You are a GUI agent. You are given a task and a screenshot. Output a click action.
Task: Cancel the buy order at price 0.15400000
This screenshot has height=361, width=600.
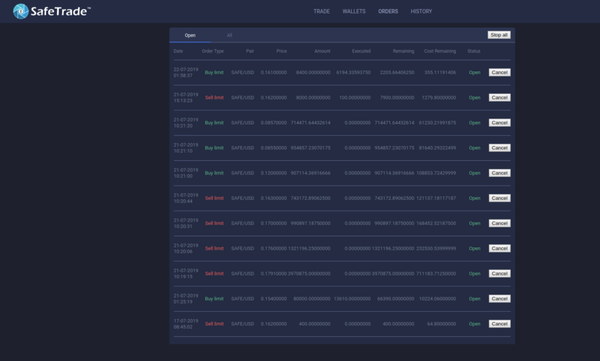[x=499, y=299]
